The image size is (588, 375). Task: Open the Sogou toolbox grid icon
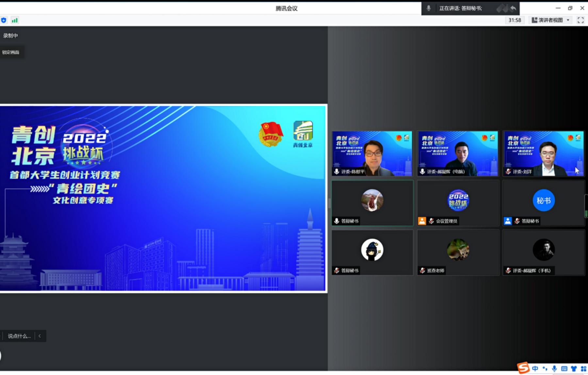583,368
